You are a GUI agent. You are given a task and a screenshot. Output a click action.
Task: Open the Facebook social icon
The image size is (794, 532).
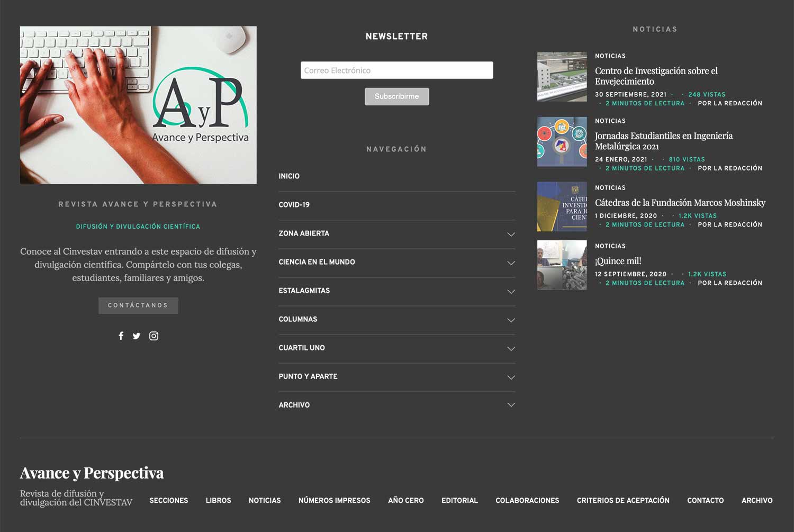tap(121, 336)
